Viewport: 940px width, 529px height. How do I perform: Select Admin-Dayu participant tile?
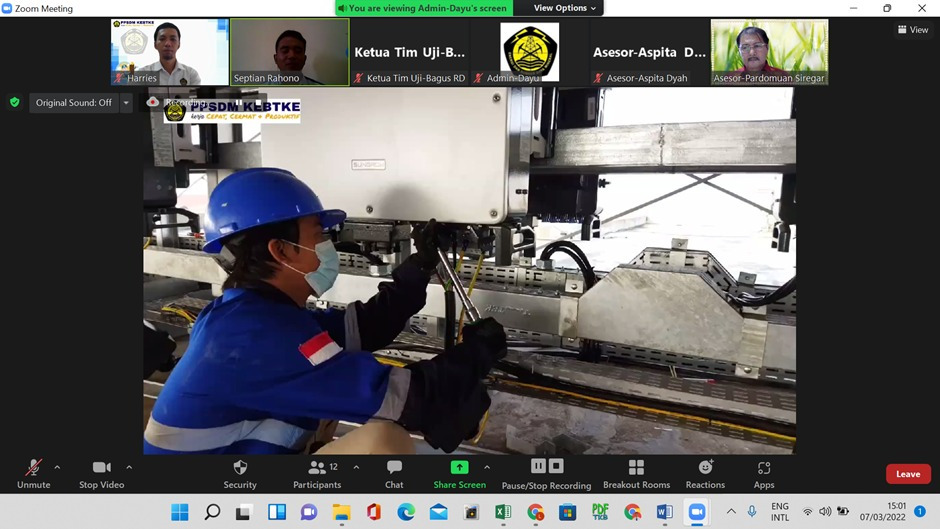coord(529,52)
